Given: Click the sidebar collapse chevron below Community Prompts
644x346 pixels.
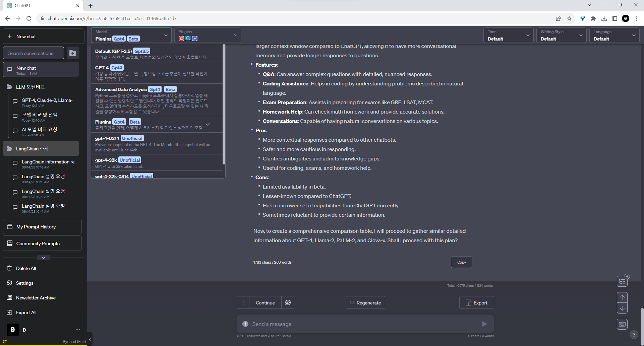Looking at the screenshot, I should (x=44, y=258).
